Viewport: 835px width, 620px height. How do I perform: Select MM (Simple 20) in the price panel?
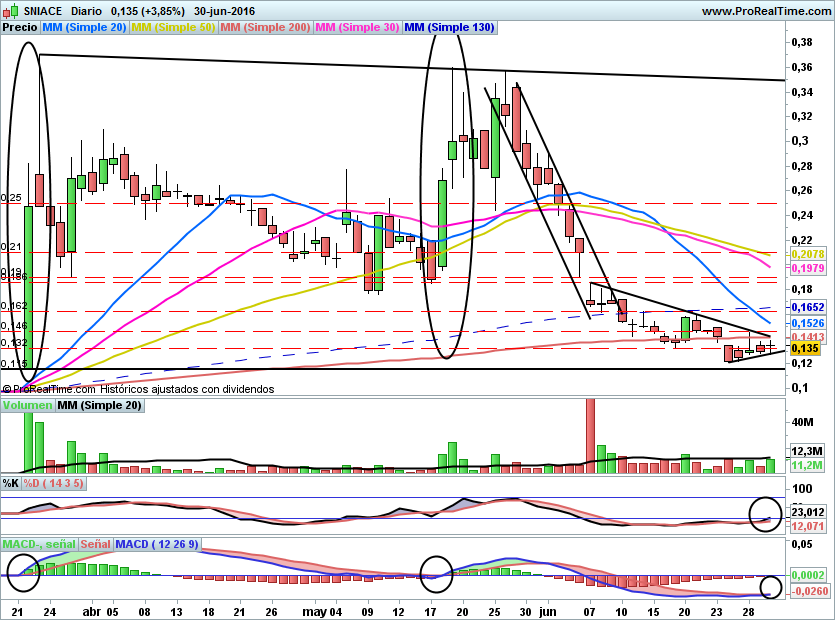[x=84, y=28]
